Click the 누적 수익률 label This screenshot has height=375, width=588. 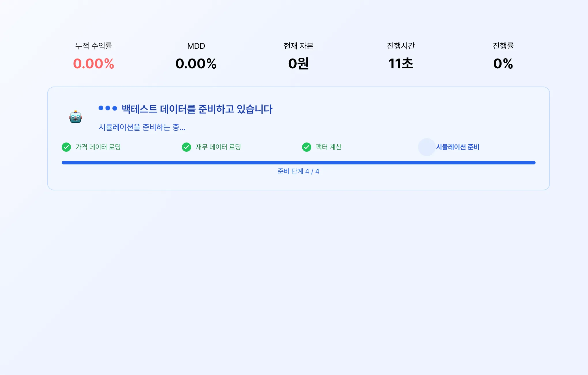coord(94,46)
